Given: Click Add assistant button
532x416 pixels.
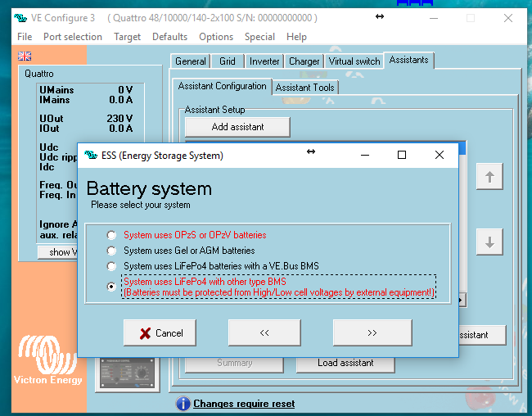Looking at the screenshot, I should 237,127.
